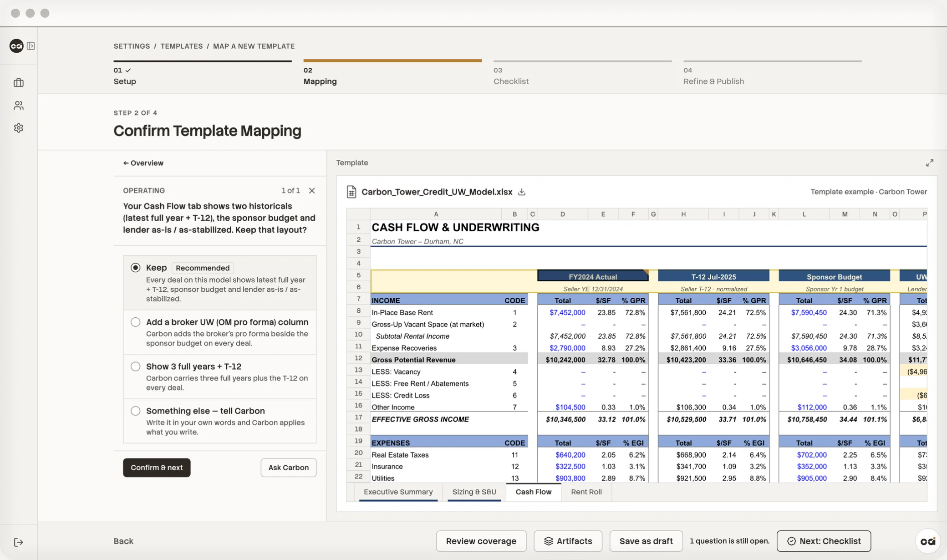Go to step 04 Refine & Publish
Image resolution: width=947 pixels, height=560 pixels.
[772, 74]
